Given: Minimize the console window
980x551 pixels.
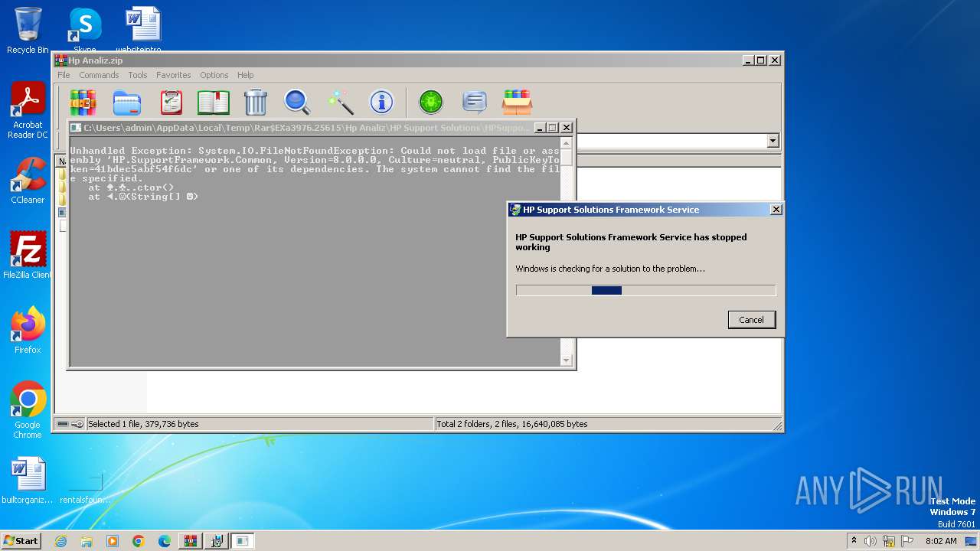Looking at the screenshot, I should coord(540,128).
